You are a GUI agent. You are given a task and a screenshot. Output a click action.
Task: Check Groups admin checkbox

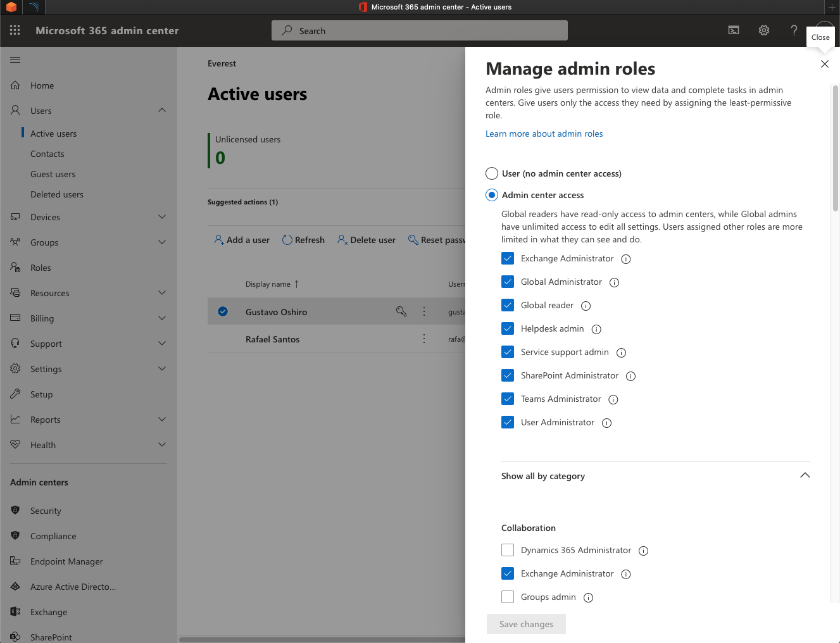[x=508, y=597]
